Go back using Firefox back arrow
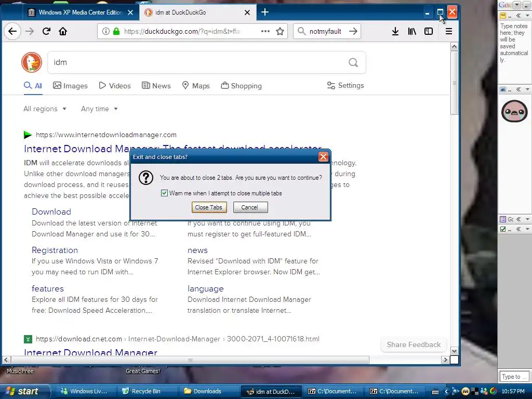The width and height of the screenshot is (532, 399). click(12, 32)
